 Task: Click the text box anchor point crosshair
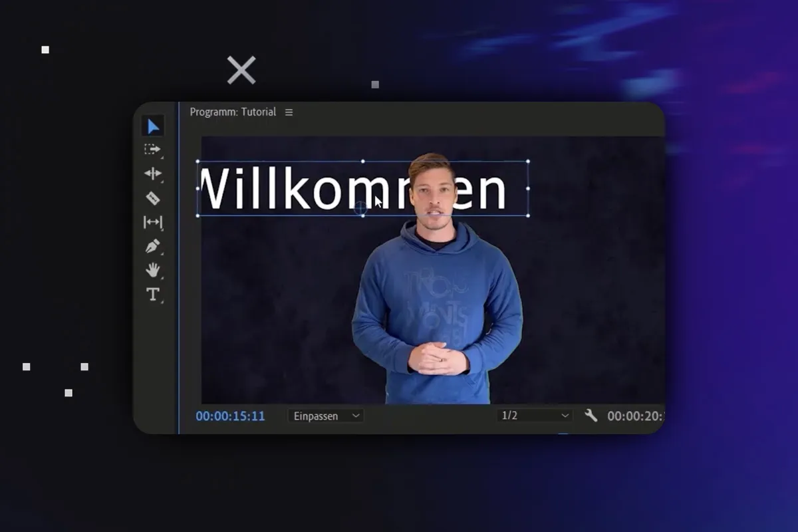[x=360, y=208]
